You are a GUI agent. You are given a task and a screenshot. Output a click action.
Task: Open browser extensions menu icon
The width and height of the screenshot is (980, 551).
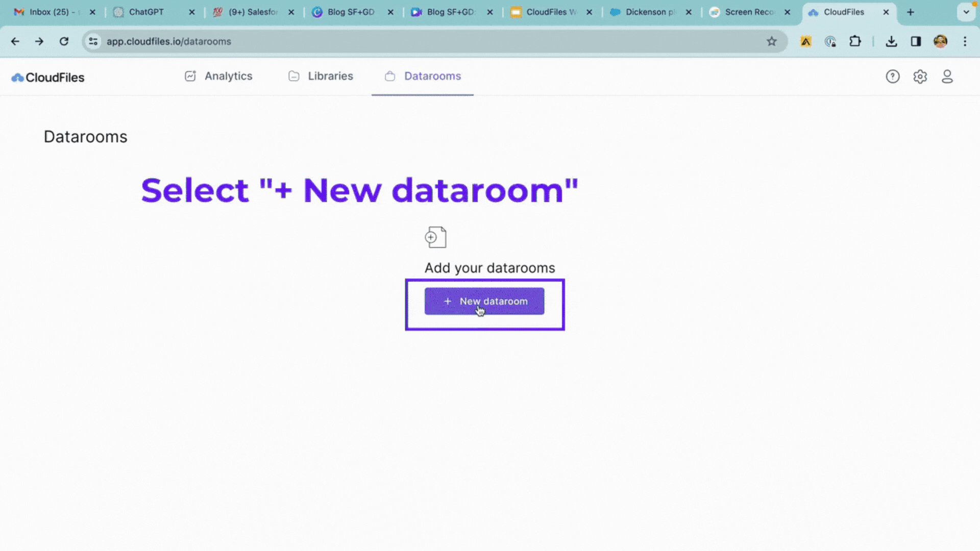856,41
